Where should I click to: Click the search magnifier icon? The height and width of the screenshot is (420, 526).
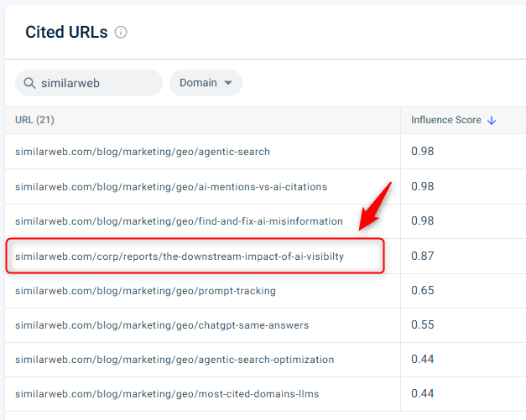[29, 83]
